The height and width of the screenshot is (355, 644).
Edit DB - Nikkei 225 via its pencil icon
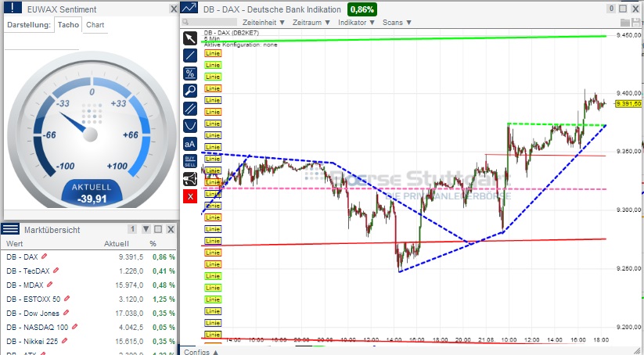point(64,341)
